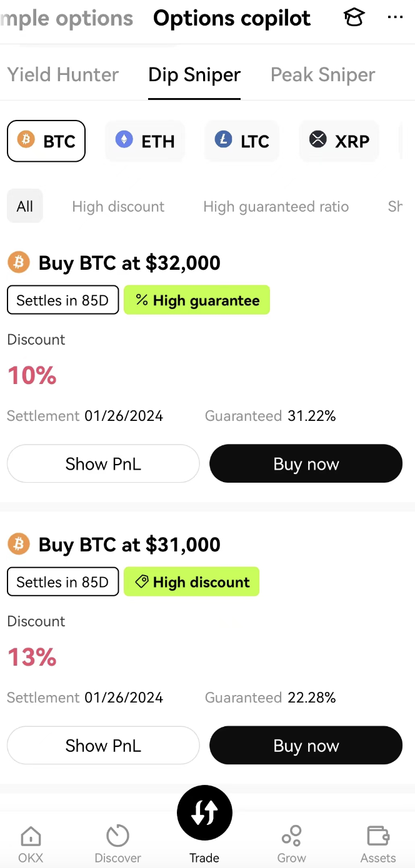Viewport: 415px width, 868px height.
Task: Switch to the Yield Hunter tab
Action: pos(62,75)
